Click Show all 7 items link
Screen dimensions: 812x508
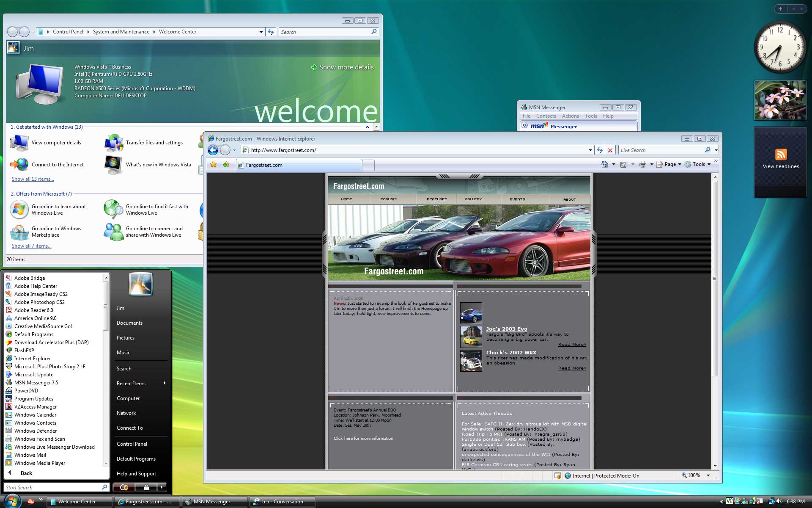[32, 246]
